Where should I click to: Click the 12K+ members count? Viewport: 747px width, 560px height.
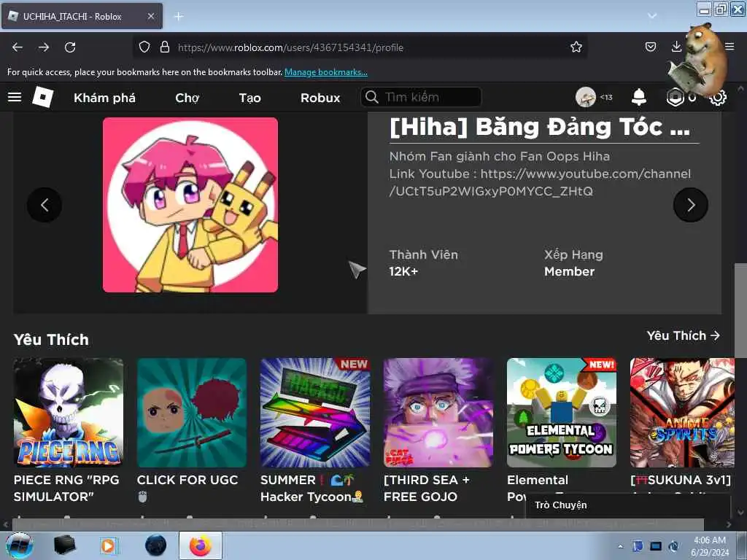403,271
